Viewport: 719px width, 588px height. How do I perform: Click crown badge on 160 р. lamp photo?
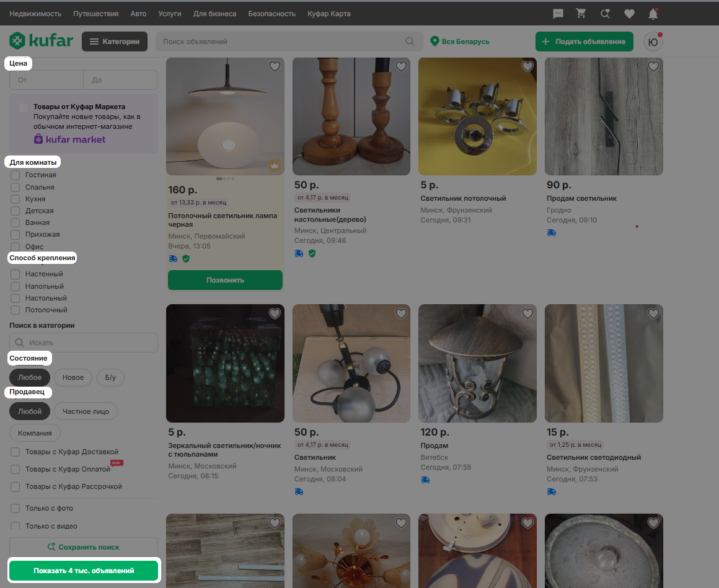point(274,165)
